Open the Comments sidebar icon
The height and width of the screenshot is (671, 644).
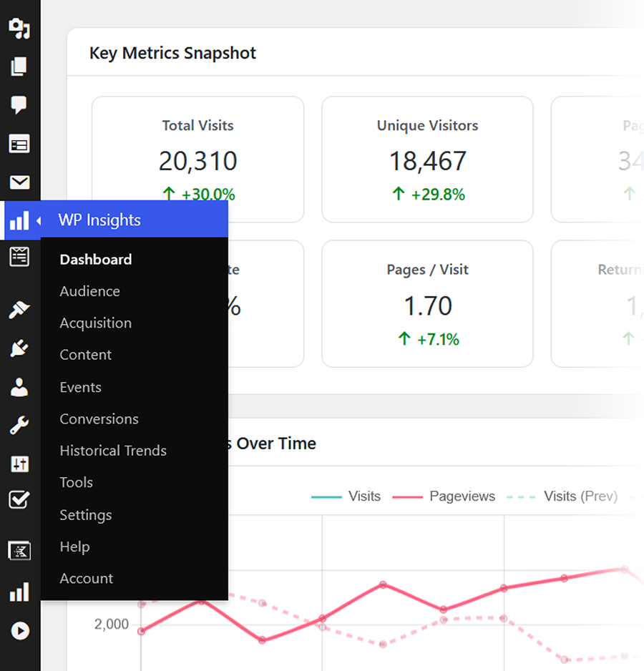(x=19, y=105)
